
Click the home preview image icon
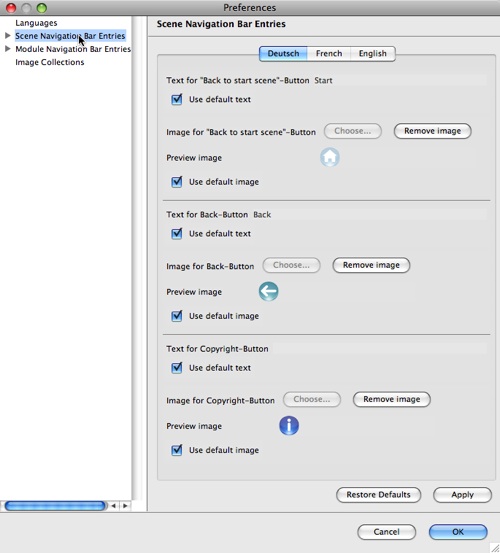330,157
